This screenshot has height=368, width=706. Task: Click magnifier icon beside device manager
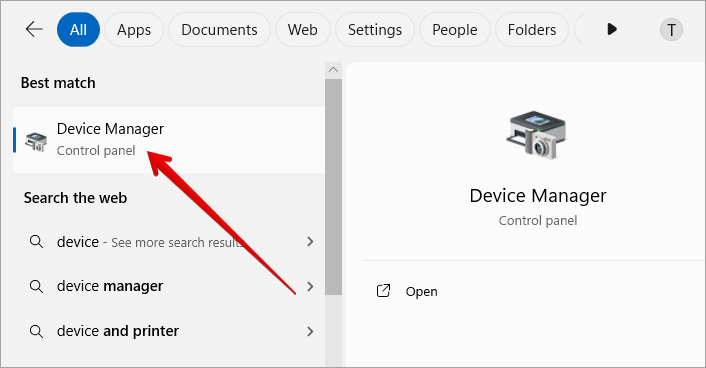tap(36, 286)
